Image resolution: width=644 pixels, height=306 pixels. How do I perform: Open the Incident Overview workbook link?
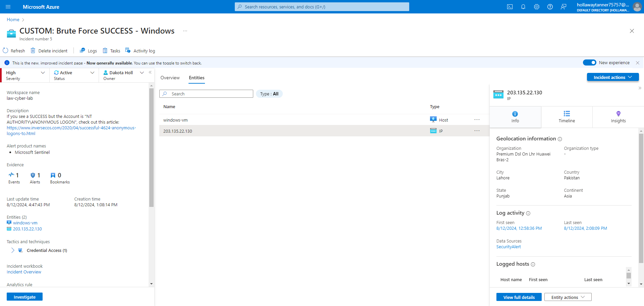(24, 272)
